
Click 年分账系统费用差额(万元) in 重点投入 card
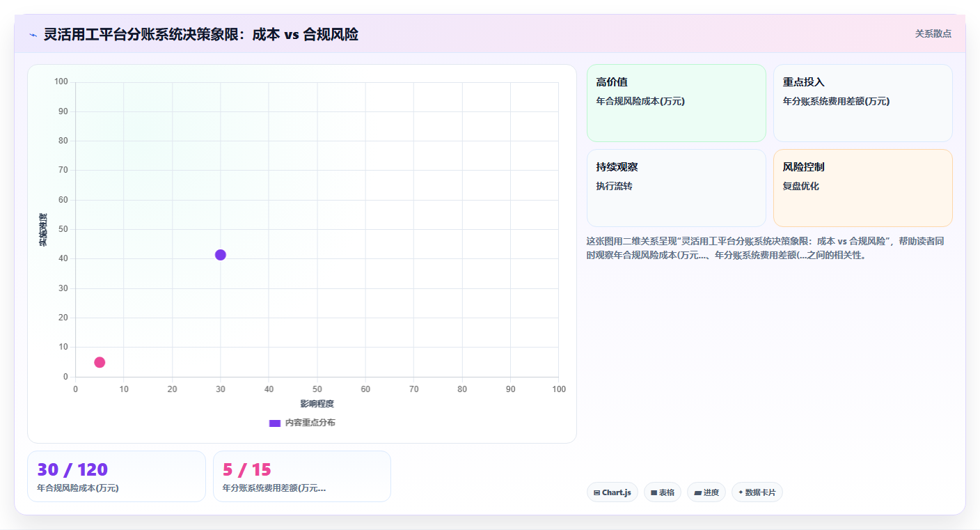tap(836, 101)
